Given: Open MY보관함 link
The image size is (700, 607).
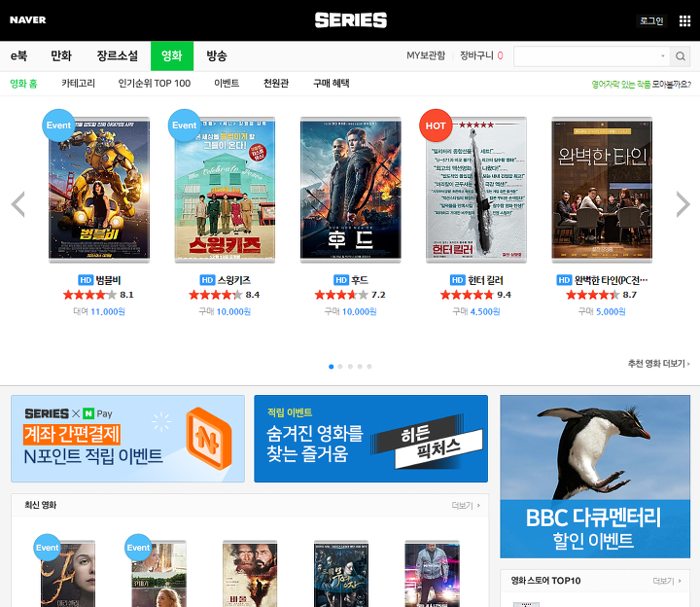Looking at the screenshot, I should 426,55.
